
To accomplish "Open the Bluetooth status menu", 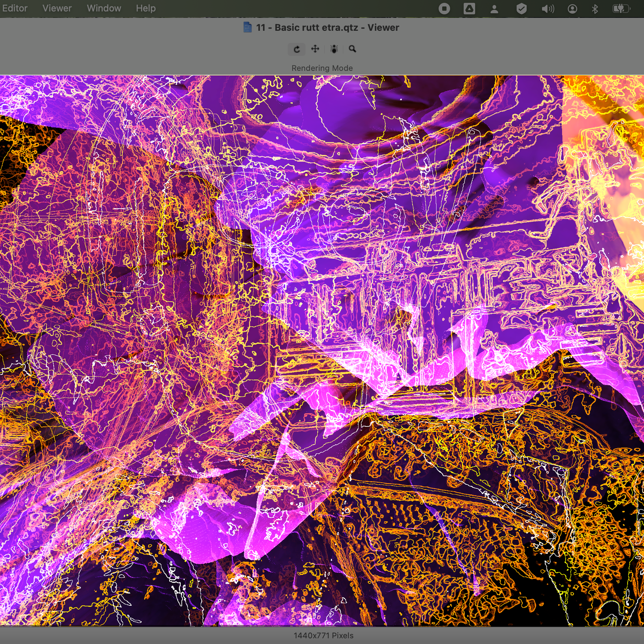I will click(595, 9).
